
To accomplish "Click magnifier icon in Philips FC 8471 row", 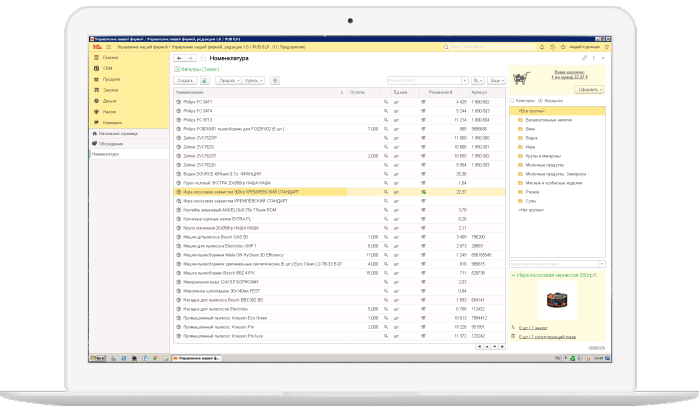I will point(385,101).
